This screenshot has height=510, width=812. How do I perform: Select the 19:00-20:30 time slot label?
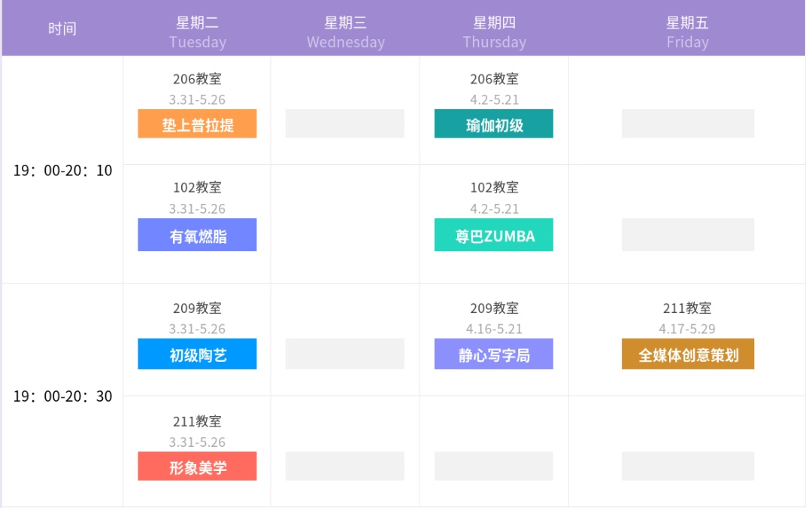[62, 396]
